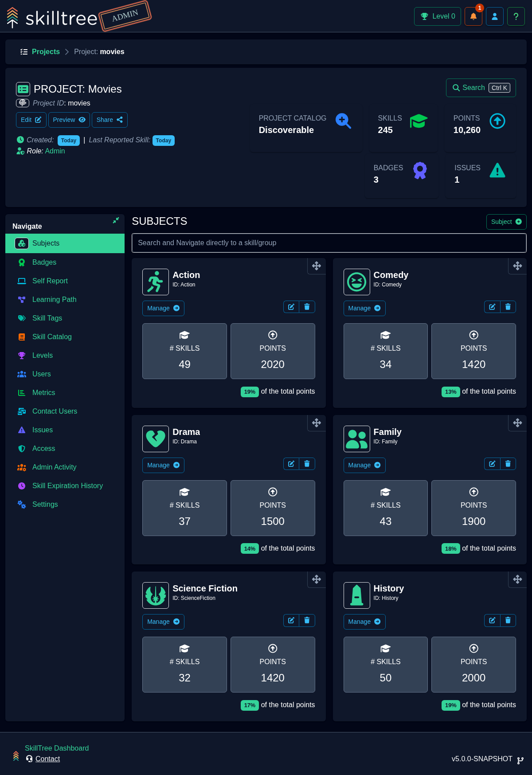Open the user profile menu
The width and height of the screenshot is (532, 775).
pyautogui.click(x=495, y=16)
